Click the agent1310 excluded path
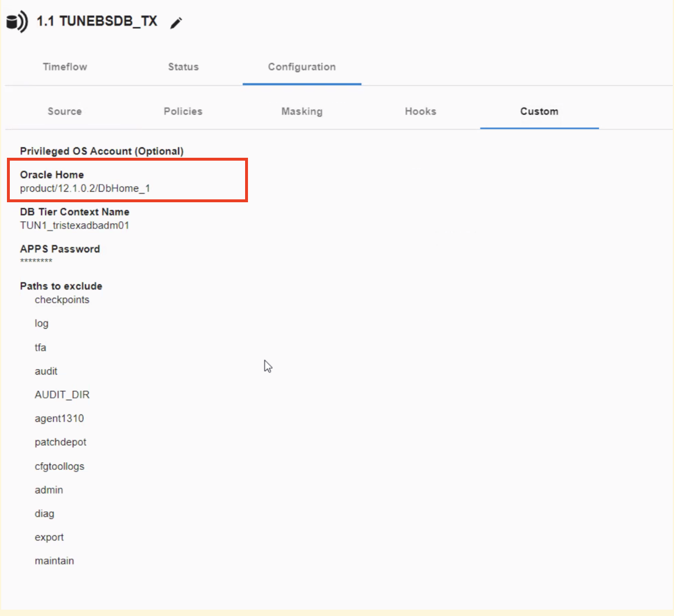The height and width of the screenshot is (616, 674). pyautogui.click(x=59, y=418)
